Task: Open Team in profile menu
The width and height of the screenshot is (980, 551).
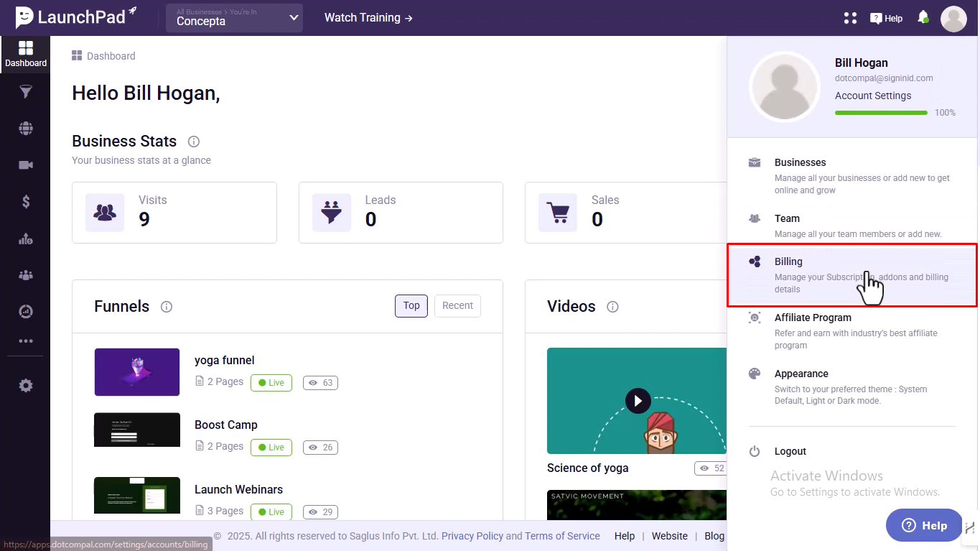Action: (x=852, y=226)
